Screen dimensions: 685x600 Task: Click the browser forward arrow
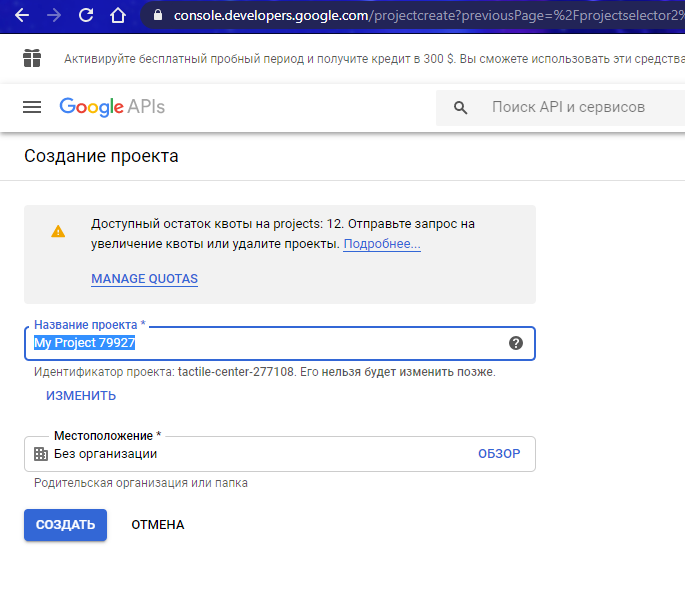tap(54, 15)
